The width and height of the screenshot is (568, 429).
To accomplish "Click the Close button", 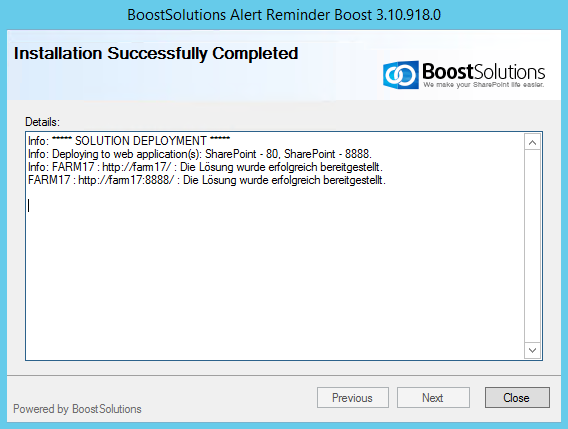I will tap(517, 397).
